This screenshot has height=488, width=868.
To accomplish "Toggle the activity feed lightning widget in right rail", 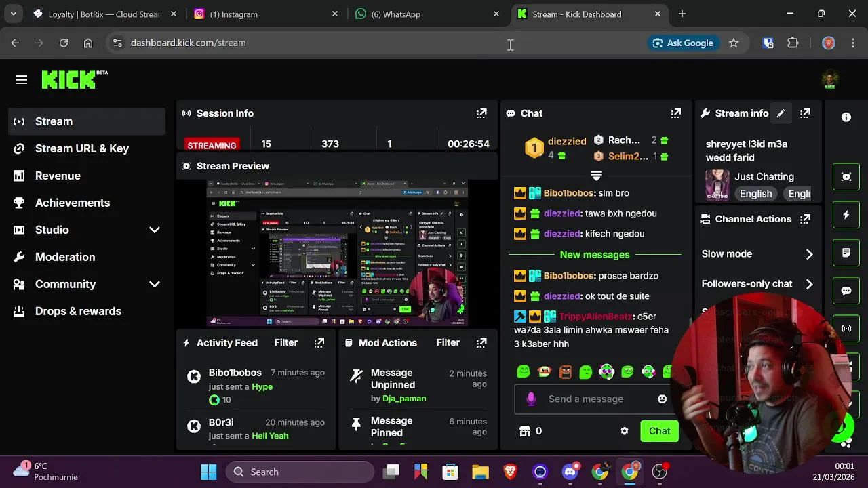I will point(846,215).
